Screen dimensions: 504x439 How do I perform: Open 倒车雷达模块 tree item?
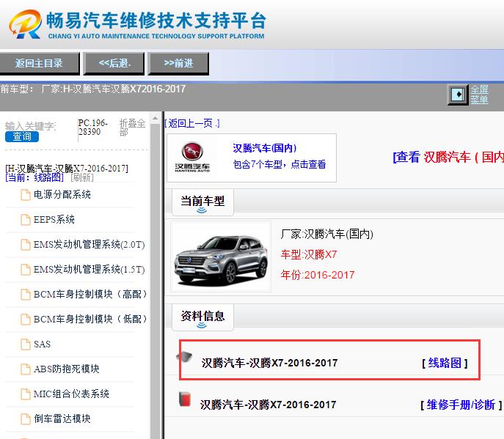pos(62,418)
